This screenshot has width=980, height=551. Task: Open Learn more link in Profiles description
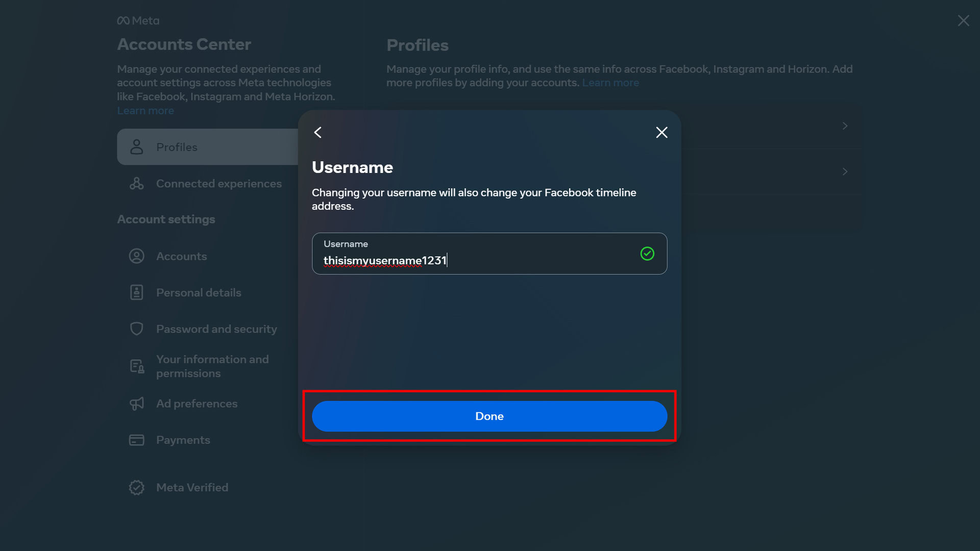[x=610, y=83]
